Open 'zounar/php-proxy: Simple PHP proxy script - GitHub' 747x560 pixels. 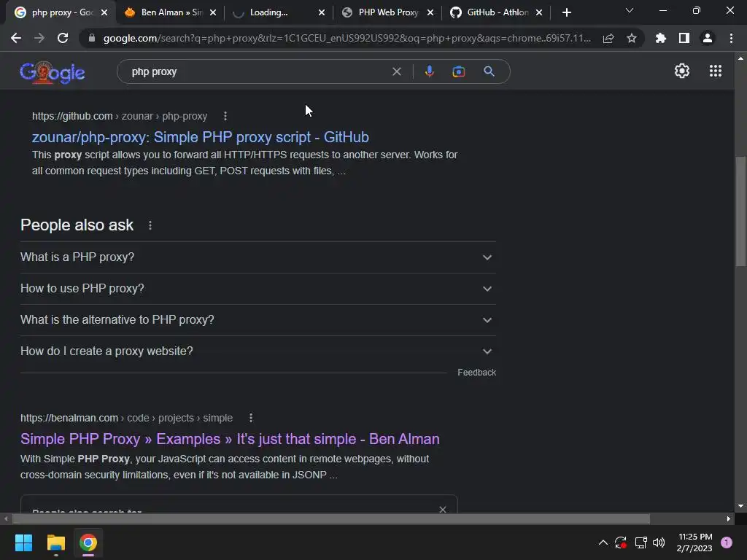point(200,137)
